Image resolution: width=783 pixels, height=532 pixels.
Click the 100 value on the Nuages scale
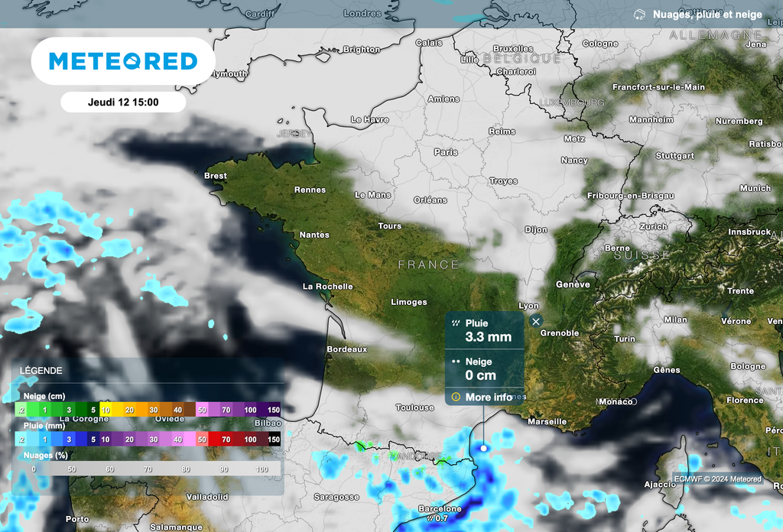[x=262, y=469]
